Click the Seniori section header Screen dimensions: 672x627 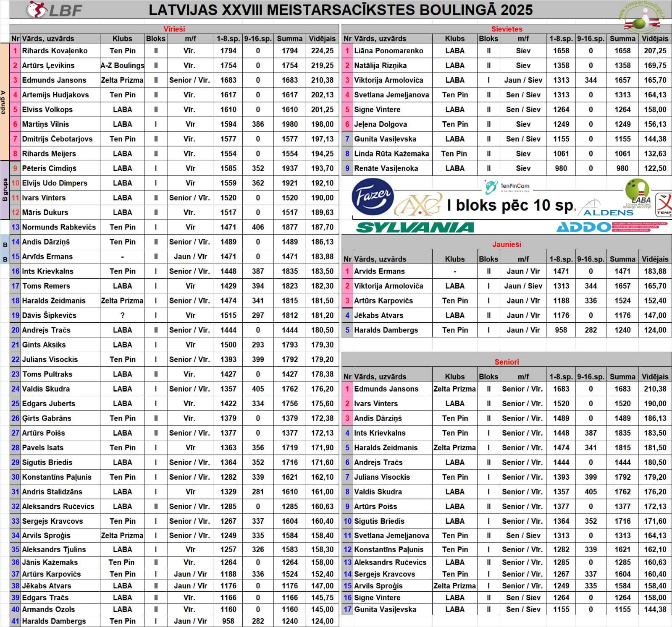coord(507,362)
